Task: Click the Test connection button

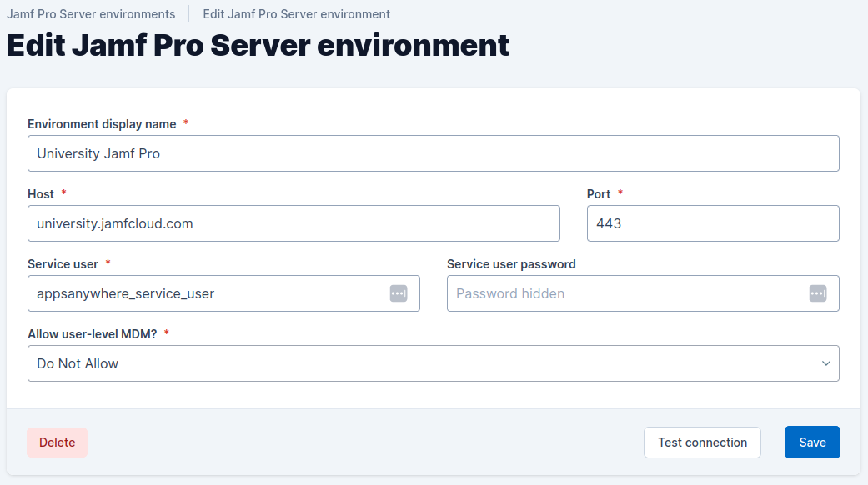Action: pyautogui.click(x=702, y=442)
